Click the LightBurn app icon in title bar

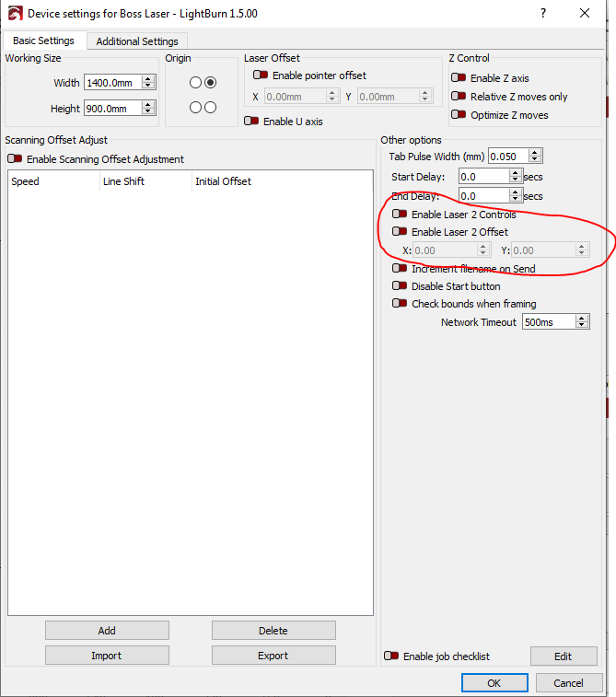[x=13, y=14]
